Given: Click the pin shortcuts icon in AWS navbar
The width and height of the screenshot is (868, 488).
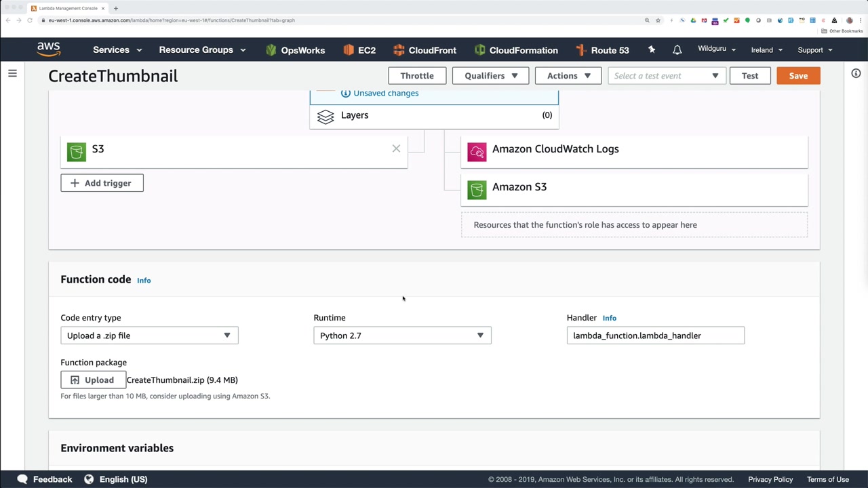Looking at the screenshot, I should [x=652, y=50].
